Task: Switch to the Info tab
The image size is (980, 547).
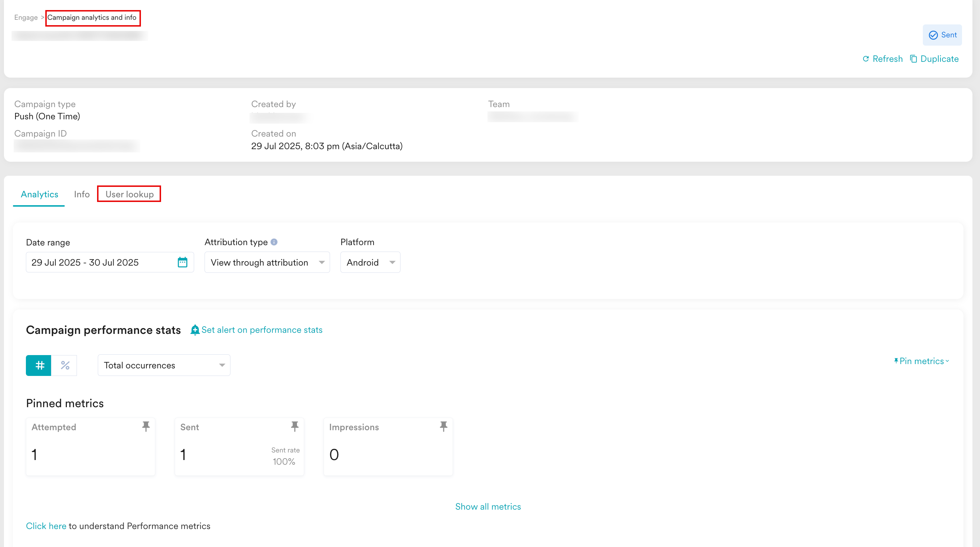Action: 81,194
